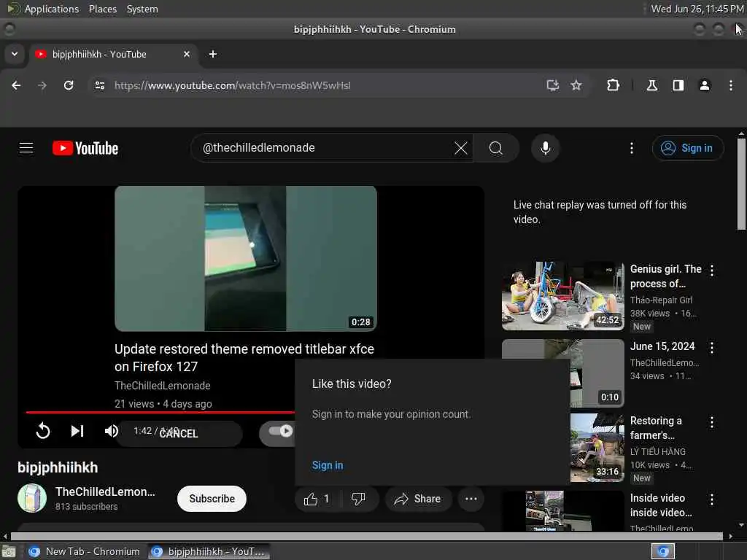Viewport: 747px width, 560px height.
Task: Open TheChilledLemonade channel avatar
Action: pyautogui.click(x=32, y=498)
